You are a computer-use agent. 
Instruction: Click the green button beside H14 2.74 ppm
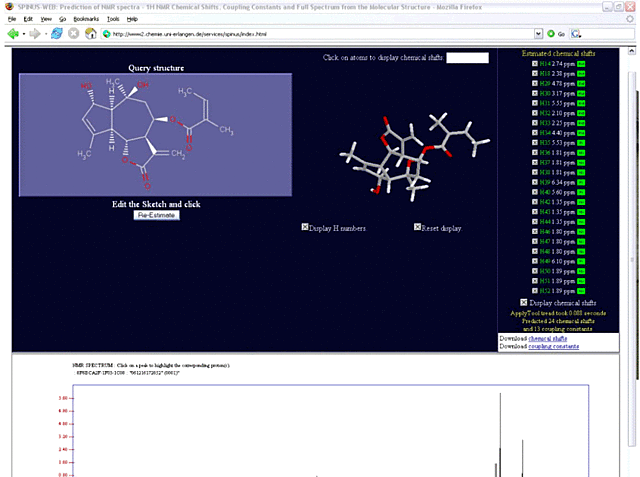(581, 64)
